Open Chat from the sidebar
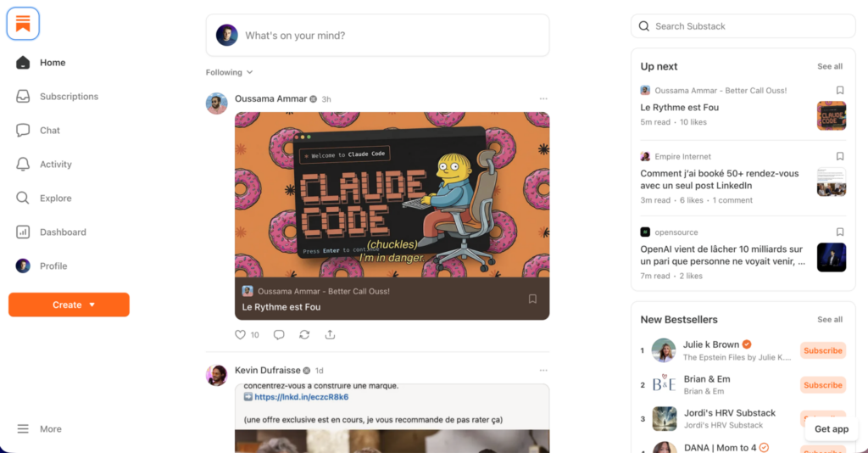This screenshot has width=868, height=453. 23,130
